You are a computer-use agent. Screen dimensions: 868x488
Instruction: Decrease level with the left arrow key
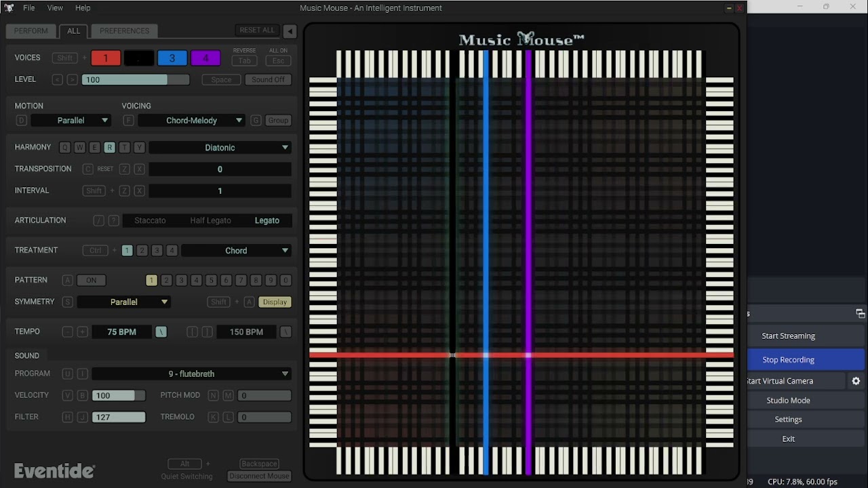[x=57, y=80]
